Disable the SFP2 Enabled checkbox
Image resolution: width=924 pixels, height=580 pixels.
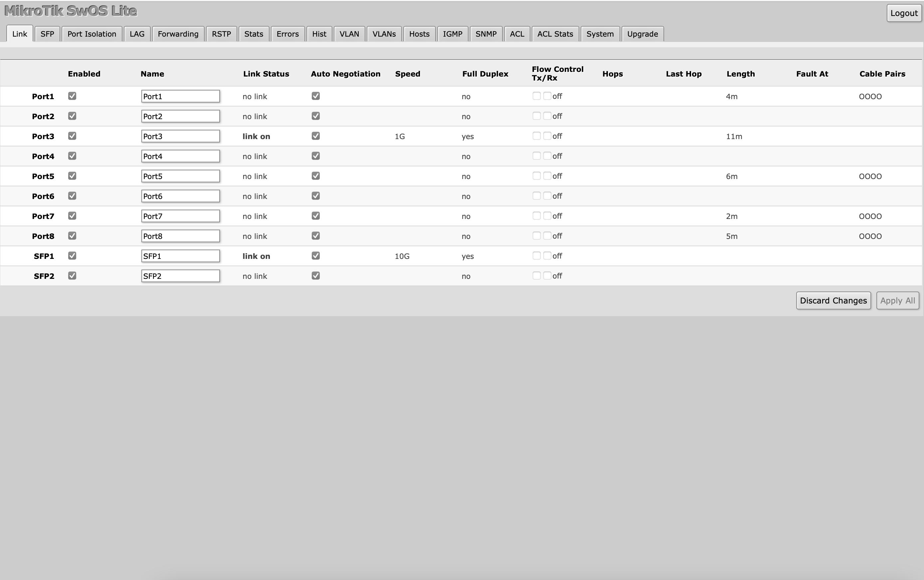pos(72,276)
